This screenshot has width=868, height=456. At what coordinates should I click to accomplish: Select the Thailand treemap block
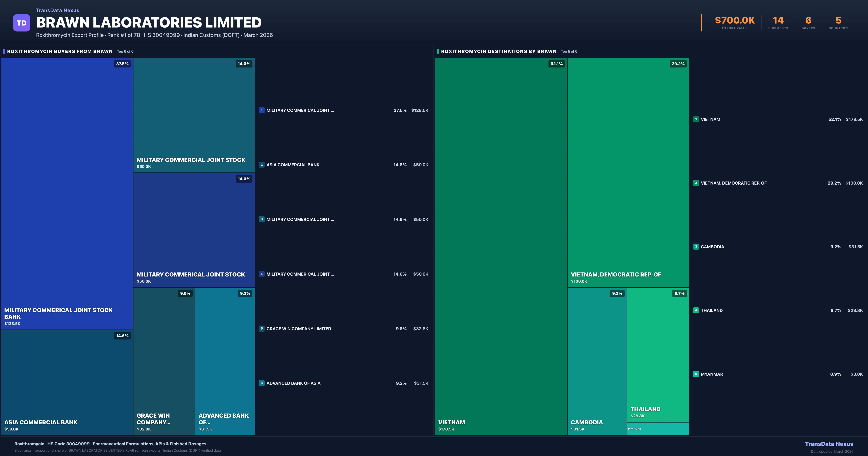tap(658, 354)
